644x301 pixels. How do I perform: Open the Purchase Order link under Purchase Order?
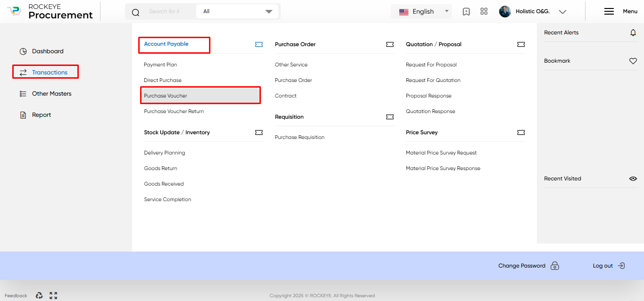pos(293,80)
